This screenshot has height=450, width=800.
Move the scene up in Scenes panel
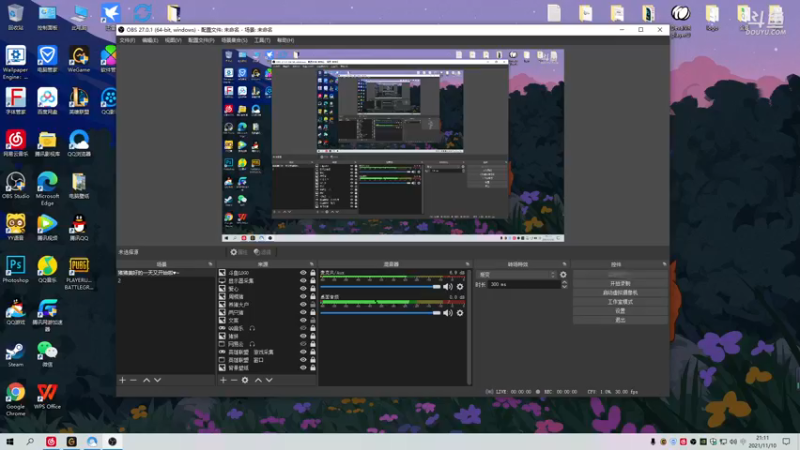pos(146,380)
